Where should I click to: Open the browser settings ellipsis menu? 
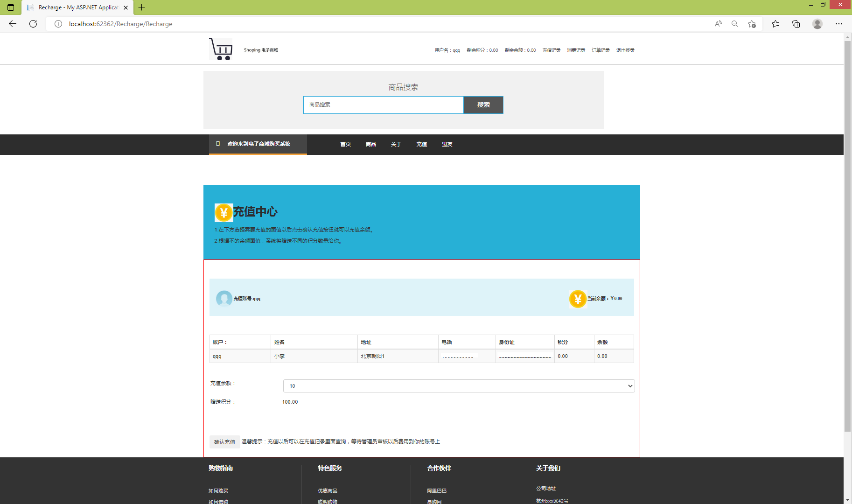pos(839,24)
